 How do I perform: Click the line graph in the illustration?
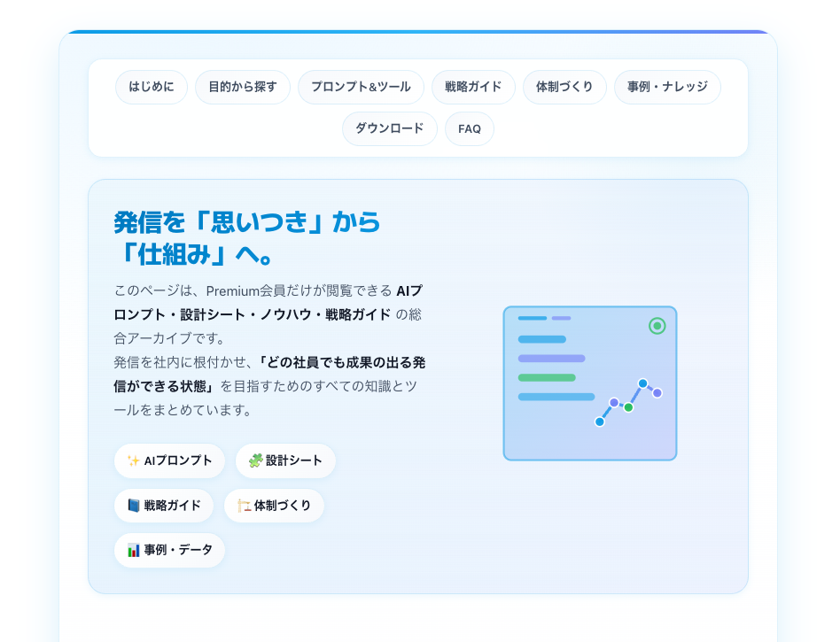pyautogui.click(x=628, y=403)
